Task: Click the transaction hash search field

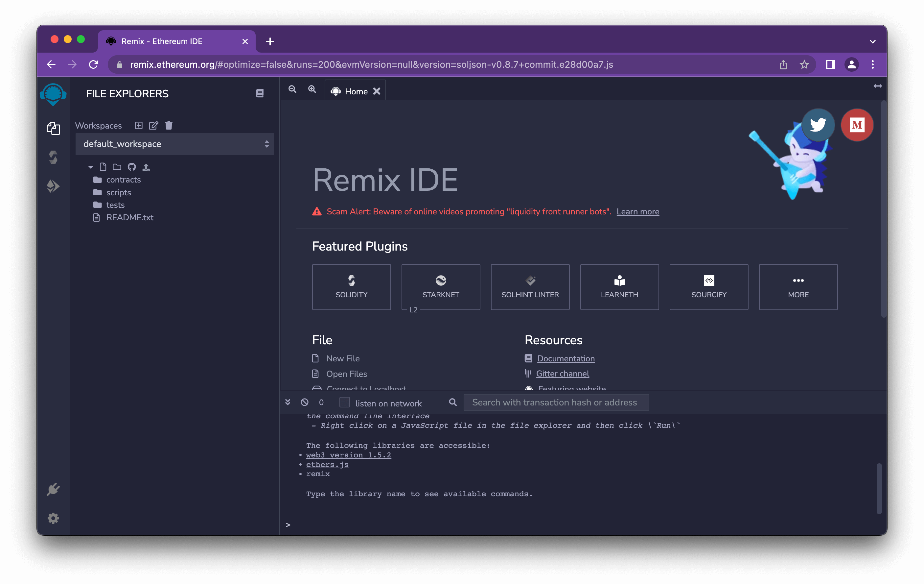Action: pos(556,402)
